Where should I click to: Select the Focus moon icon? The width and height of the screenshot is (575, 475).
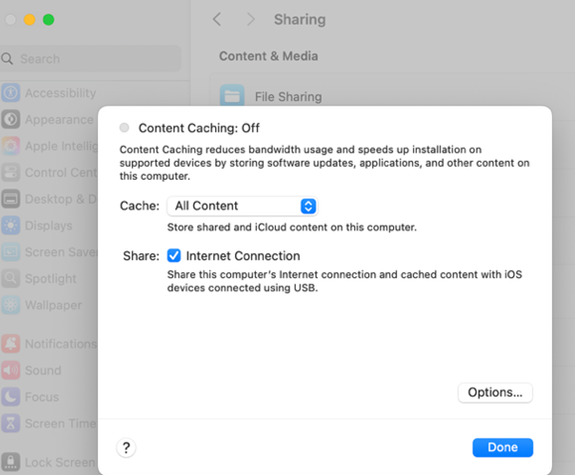pos(11,397)
